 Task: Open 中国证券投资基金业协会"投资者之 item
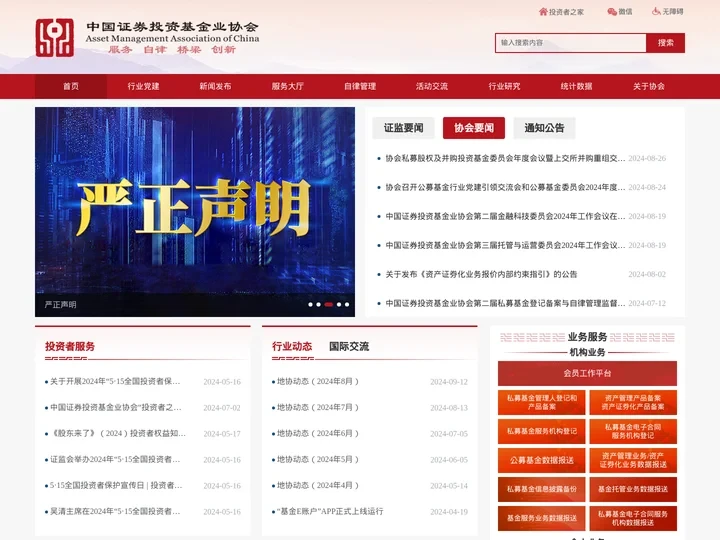[116, 407]
